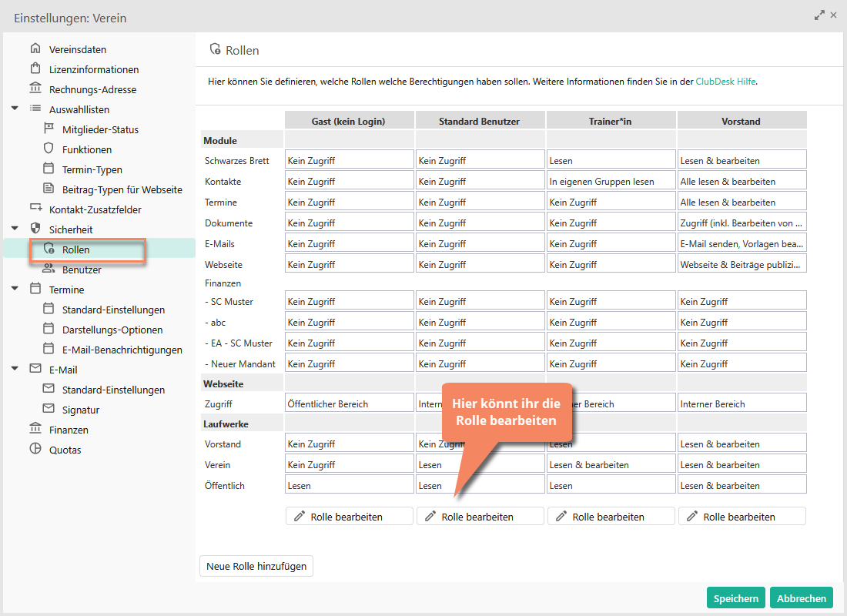The width and height of the screenshot is (847, 616).
Task: Click pencil icon under Gast column
Action: (x=300, y=517)
